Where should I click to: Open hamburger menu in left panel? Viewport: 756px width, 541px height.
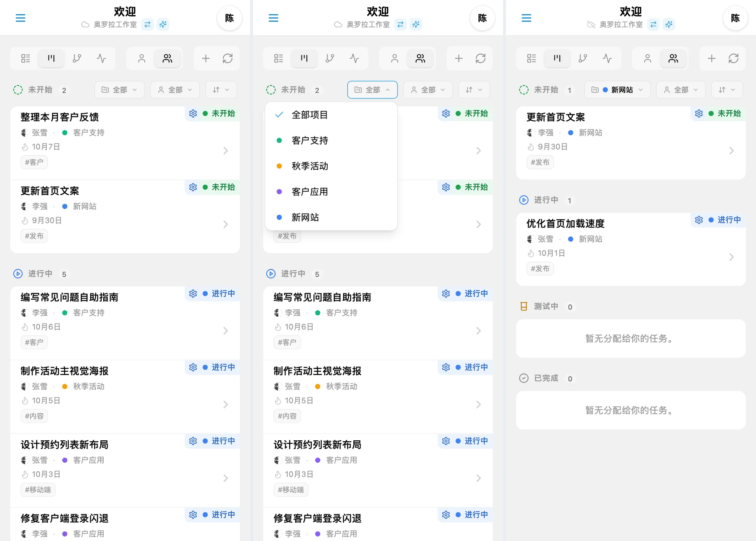point(20,18)
